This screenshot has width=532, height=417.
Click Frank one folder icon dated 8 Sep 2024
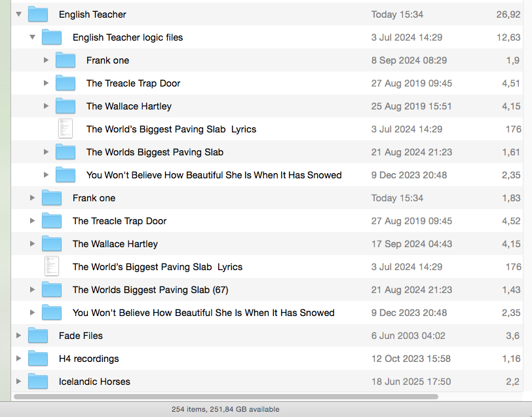[66, 60]
